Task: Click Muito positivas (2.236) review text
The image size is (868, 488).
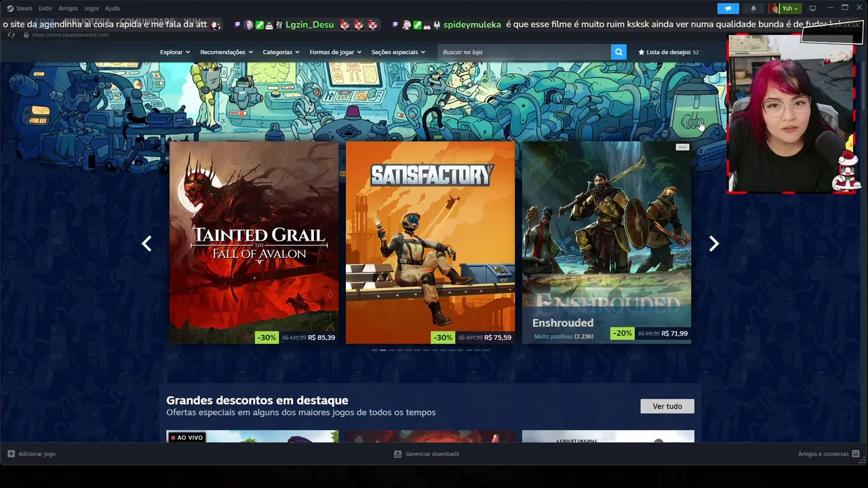Action: coord(564,336)
